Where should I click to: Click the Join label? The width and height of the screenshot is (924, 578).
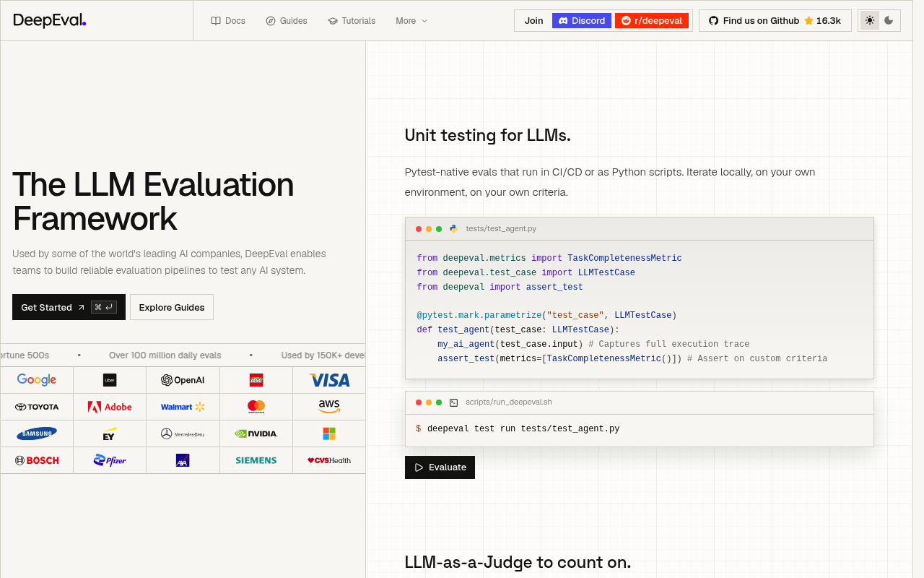[x=533, y=21]
